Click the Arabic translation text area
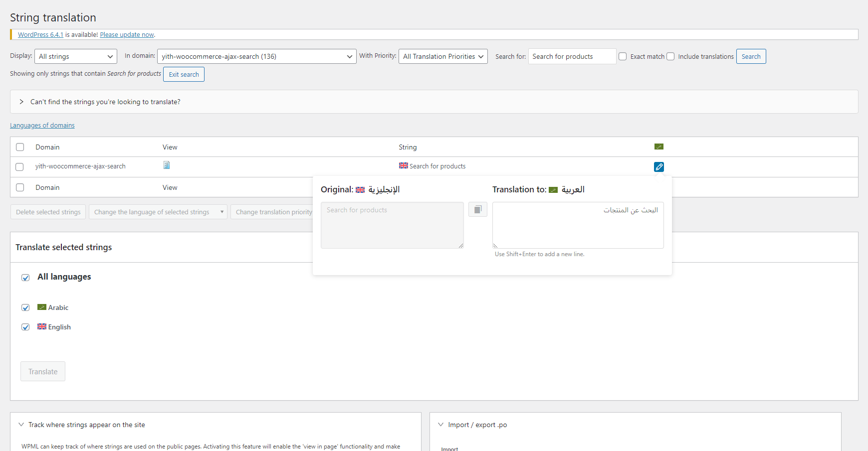 coord(578,225)
